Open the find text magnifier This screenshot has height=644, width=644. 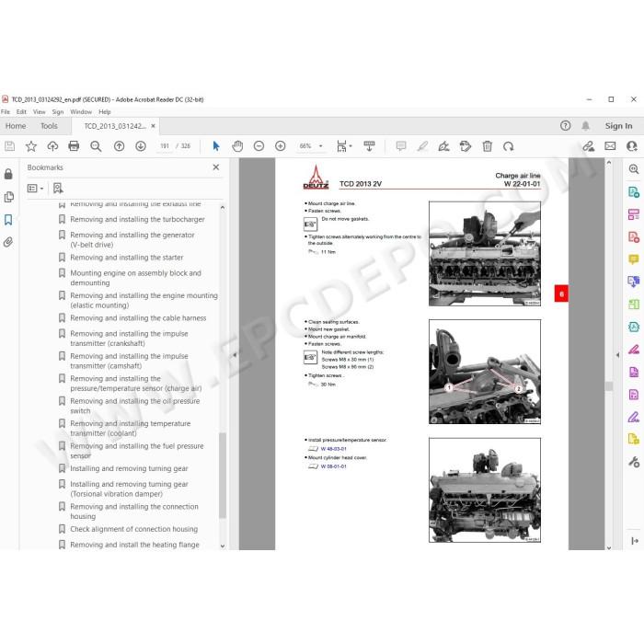point(96,146)
